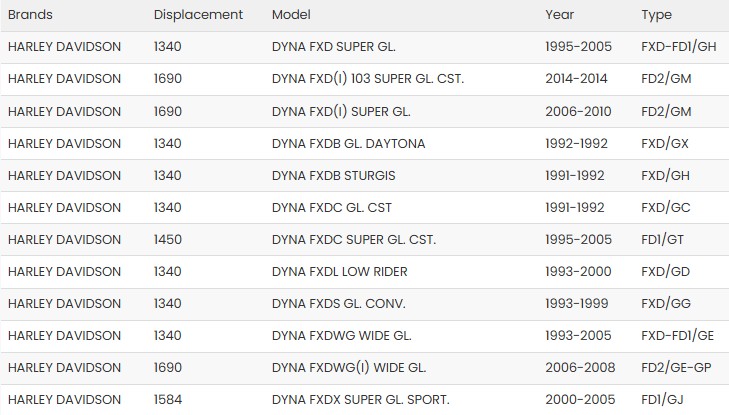Open DYNA FXD(I) 103 SUPER GL. CST. model
Image resolution: width=729 pixels, height=415 pixels.
pos(367,79)
